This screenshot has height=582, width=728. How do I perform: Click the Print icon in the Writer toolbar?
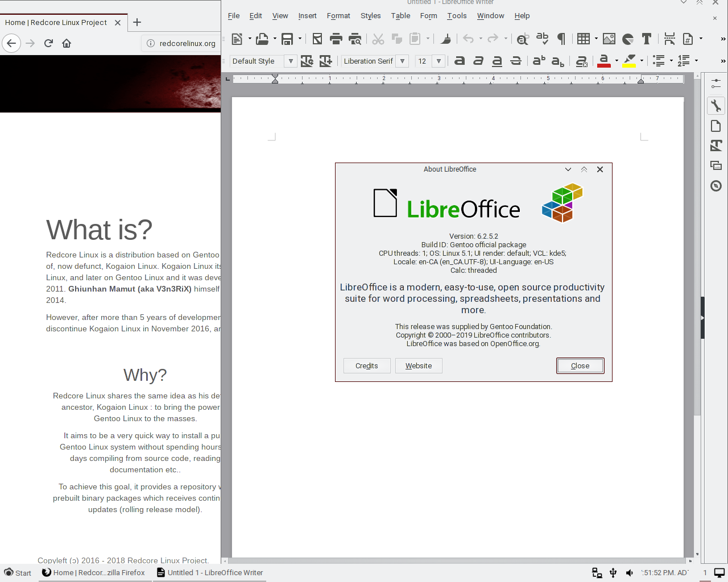[x=336, y=39]
